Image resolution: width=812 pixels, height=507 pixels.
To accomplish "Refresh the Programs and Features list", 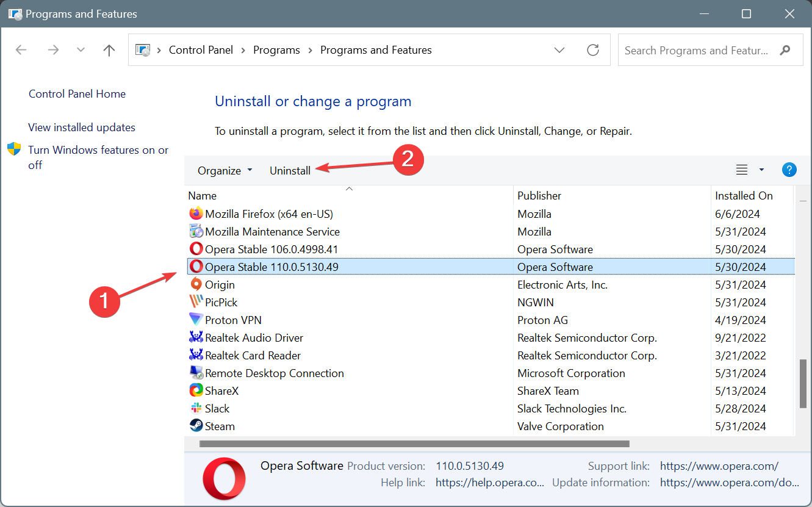I will [593, 50].
